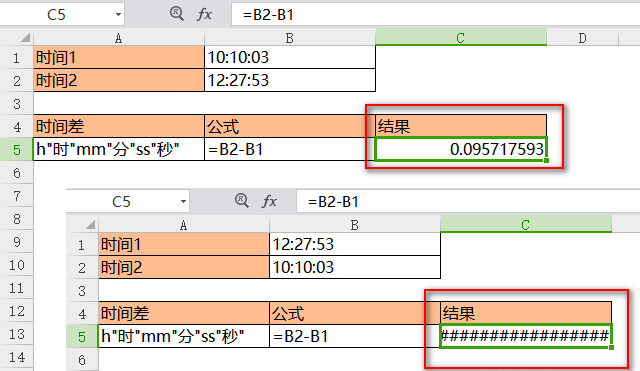This screenshot has height=371, width=640.
Task: Select row 13 header
Action: click(17, 334)
